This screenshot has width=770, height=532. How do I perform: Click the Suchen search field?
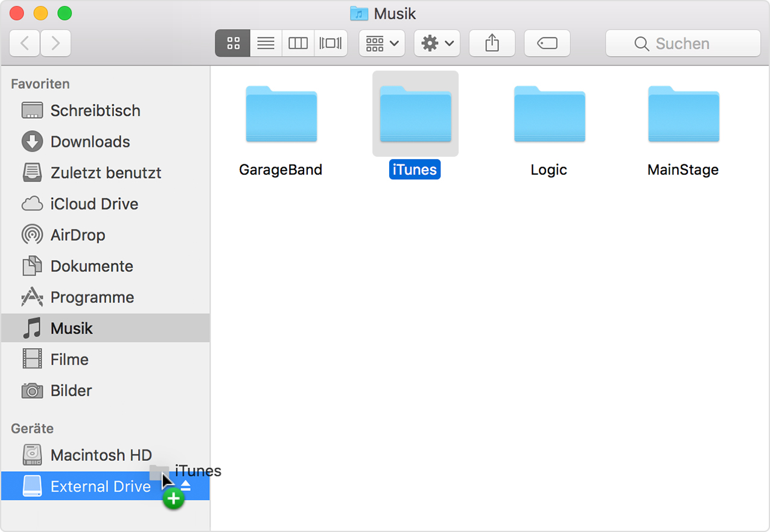(682, 43)
